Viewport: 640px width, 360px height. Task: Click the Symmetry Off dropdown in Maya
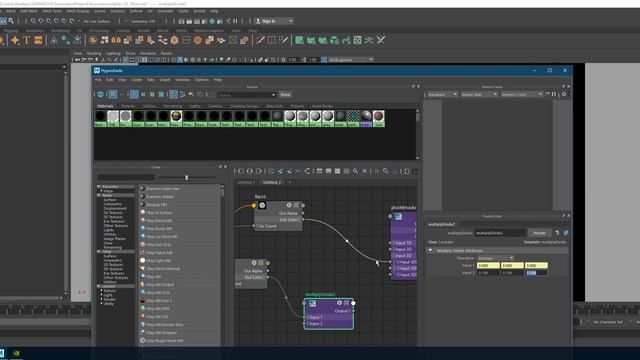pos(144,21)
